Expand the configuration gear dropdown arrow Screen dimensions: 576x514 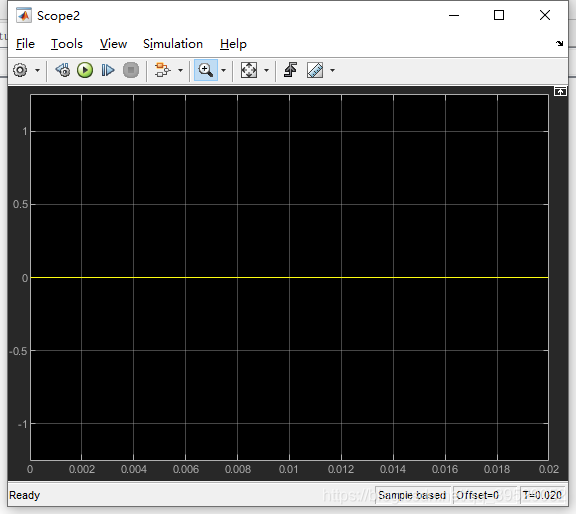(37, 70)
